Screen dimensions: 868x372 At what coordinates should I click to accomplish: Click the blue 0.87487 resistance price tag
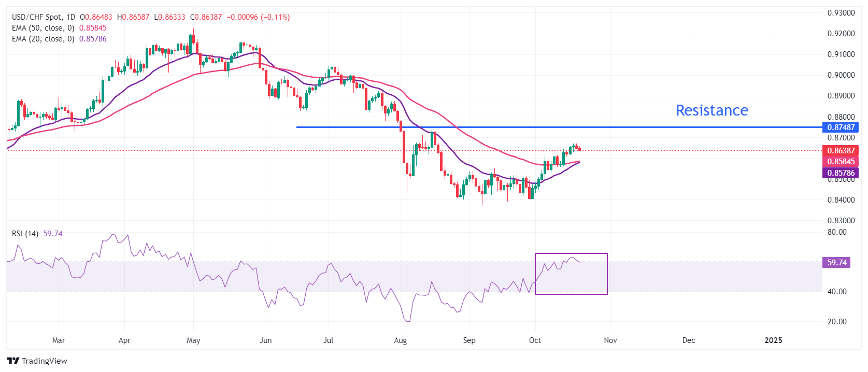pos(841,127)
